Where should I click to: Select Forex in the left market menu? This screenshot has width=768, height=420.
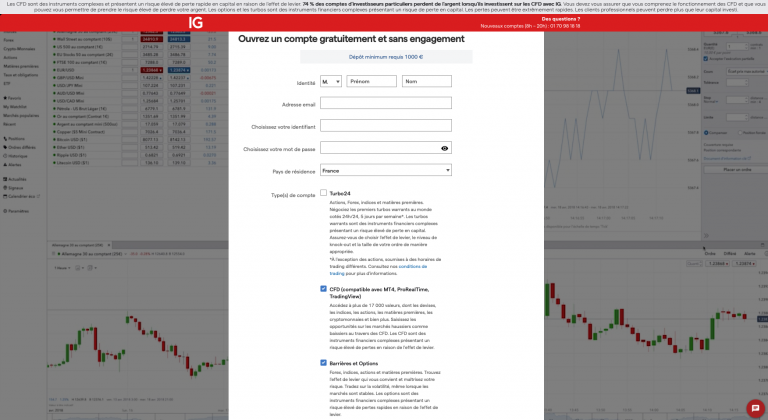(x=10, y=39)
